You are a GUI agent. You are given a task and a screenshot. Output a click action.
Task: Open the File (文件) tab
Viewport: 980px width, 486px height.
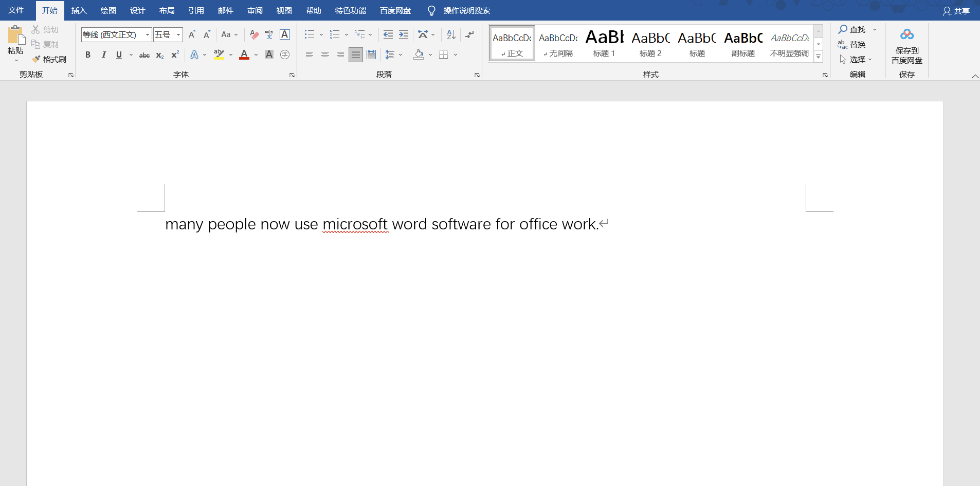pos(16,10)
